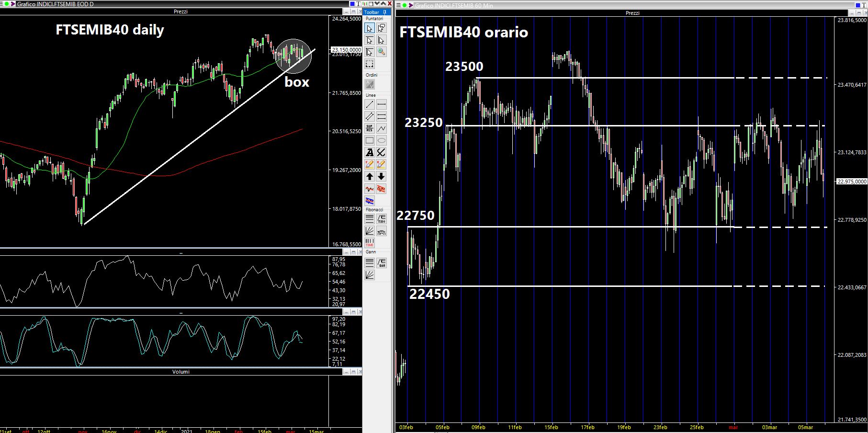Open the Toolbar panel title
868x433 pixels.
[372, 12]
